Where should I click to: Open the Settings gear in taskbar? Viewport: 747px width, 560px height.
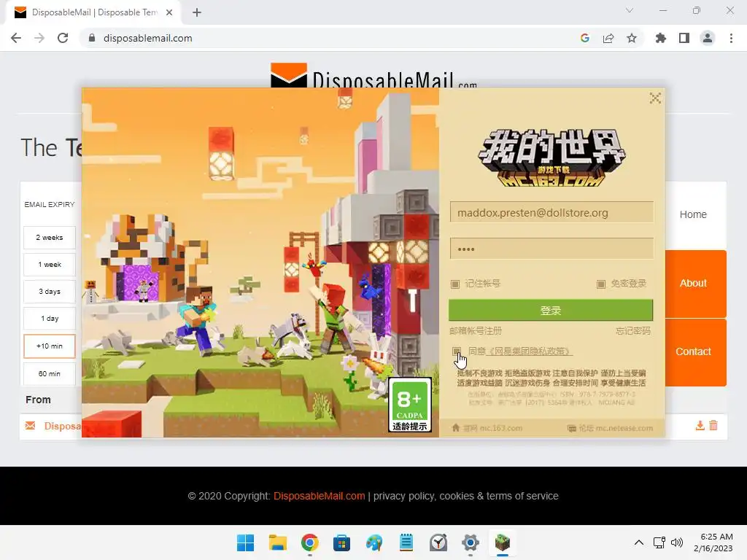click(471, 542)
